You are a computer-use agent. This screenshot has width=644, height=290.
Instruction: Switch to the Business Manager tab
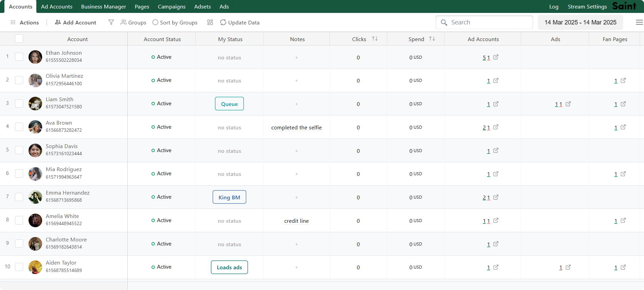pos(103,6)
